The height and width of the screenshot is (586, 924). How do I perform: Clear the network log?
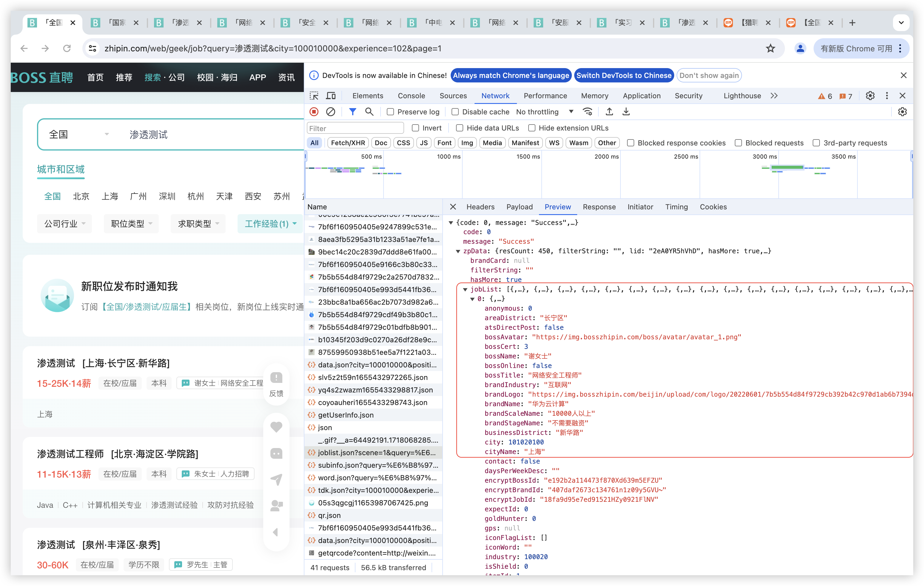330,112
